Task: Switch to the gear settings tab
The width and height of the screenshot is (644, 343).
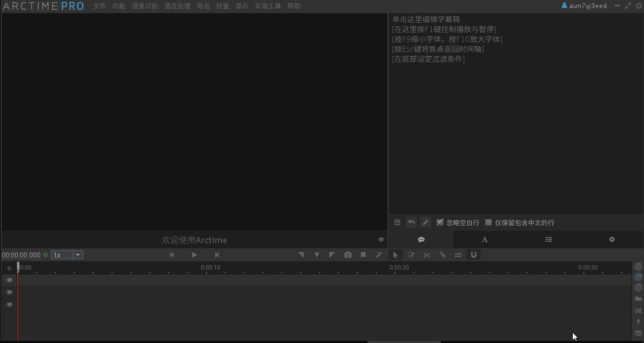Action: 611,239
